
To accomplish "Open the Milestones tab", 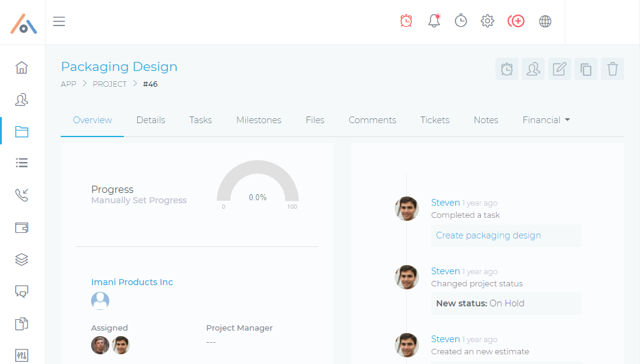I will pos(259,120).
